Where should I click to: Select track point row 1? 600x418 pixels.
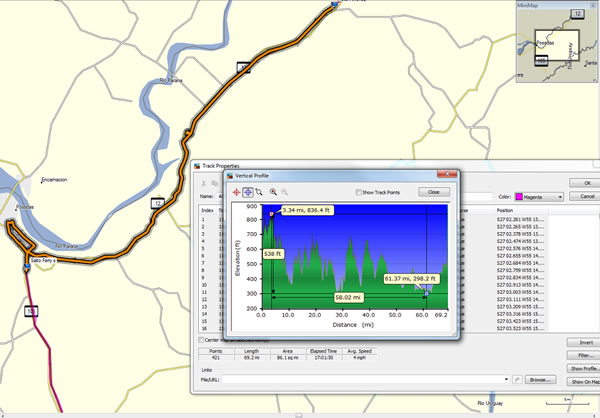pos(203,220)
